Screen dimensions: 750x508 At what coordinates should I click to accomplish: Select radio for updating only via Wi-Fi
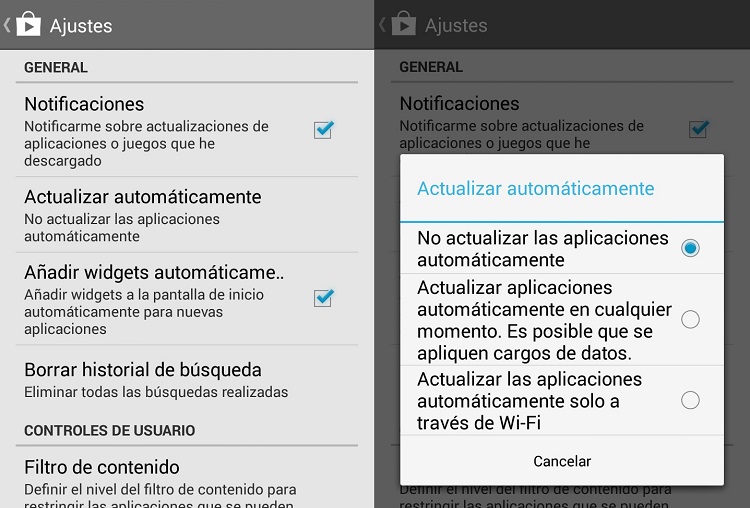pyautogui.click(x=690, y=400)
